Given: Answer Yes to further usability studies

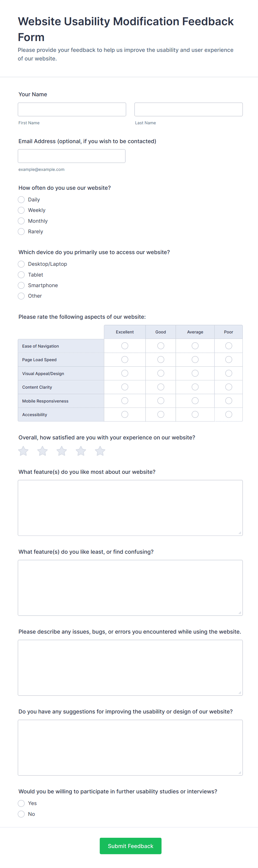Looking at the screenshot, I should coord(21,803).
